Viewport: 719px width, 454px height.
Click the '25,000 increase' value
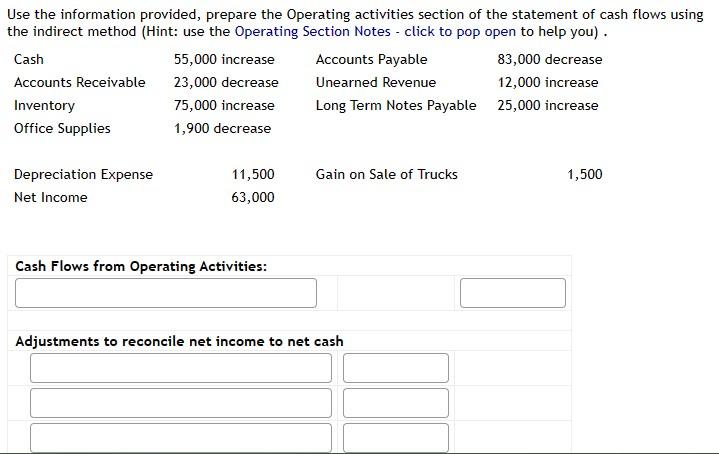point(548,105)
